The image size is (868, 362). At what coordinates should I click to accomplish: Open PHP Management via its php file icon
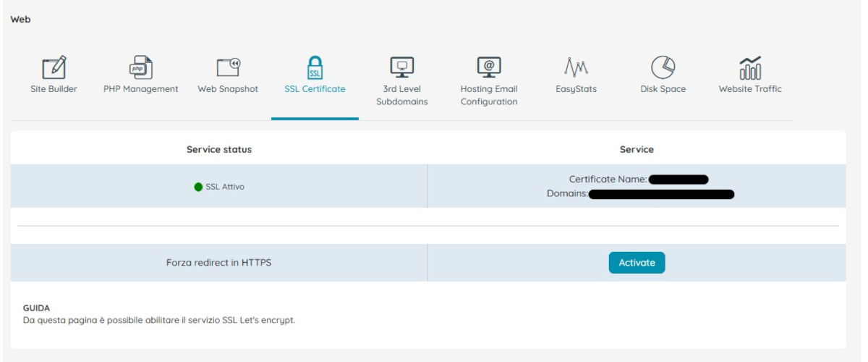coord(141,67)
